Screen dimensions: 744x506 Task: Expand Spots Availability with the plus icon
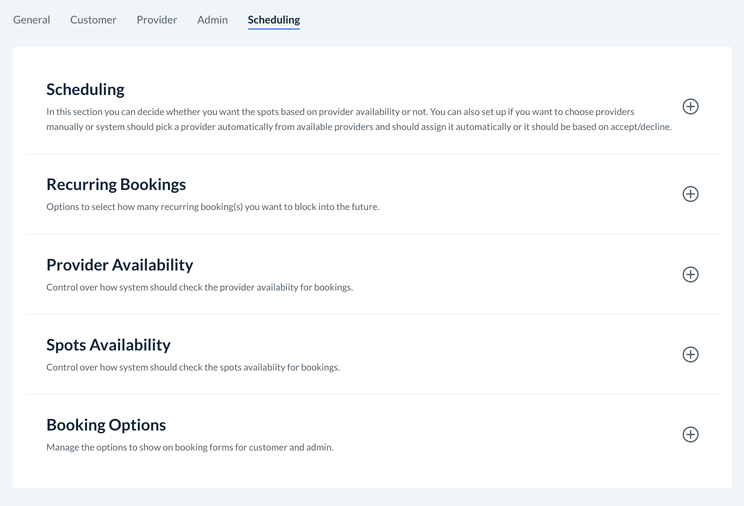(x=690, y=354)
